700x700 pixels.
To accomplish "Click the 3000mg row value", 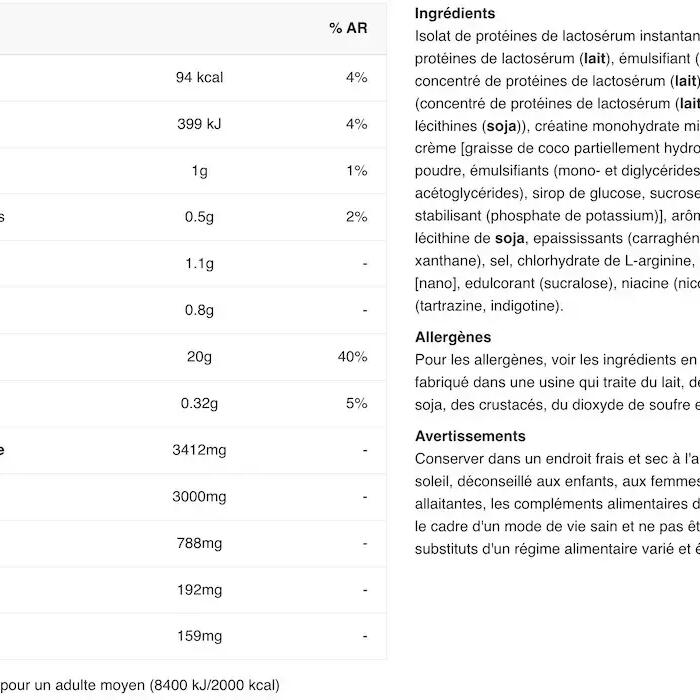I will click(x=199, y=496).
